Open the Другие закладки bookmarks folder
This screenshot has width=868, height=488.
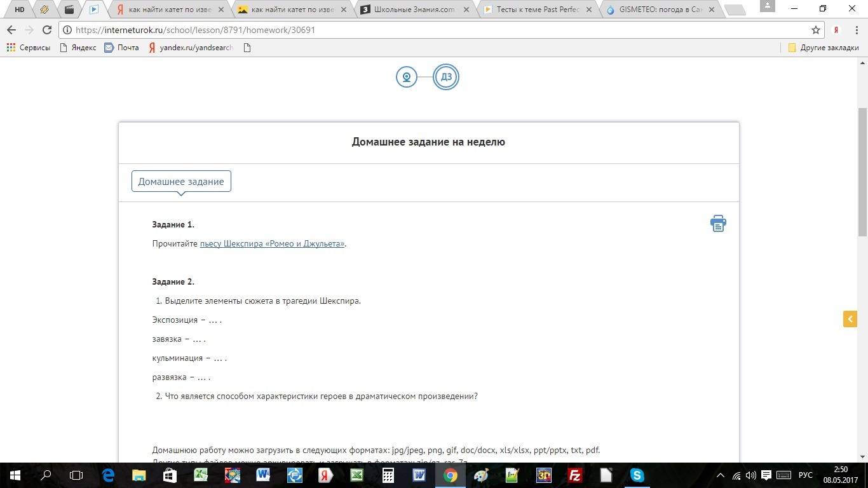coord(824,48)
